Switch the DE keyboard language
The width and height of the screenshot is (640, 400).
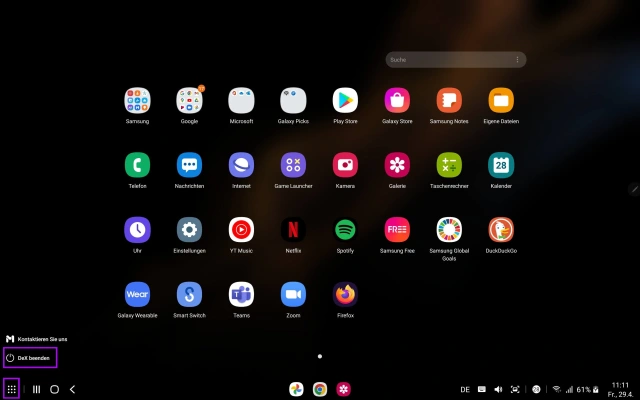coord(465,389)
